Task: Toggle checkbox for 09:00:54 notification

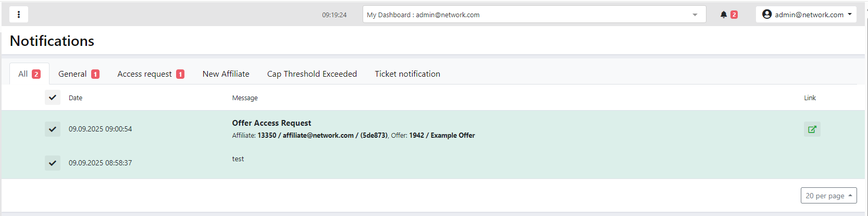Action: coord(53,129)
